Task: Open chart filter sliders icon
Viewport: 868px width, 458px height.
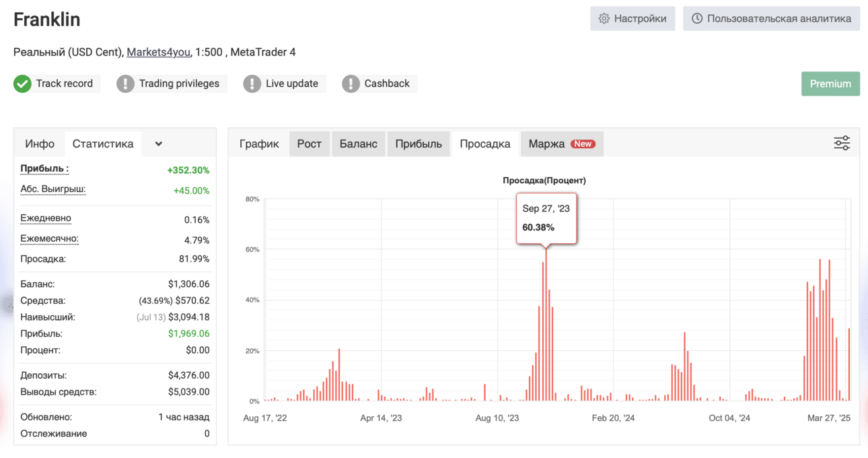Action: tap(842, 143)
